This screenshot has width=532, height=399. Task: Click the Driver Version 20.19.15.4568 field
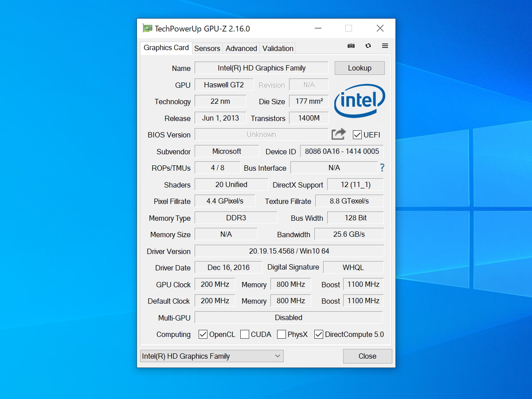[x=289, y=251]
